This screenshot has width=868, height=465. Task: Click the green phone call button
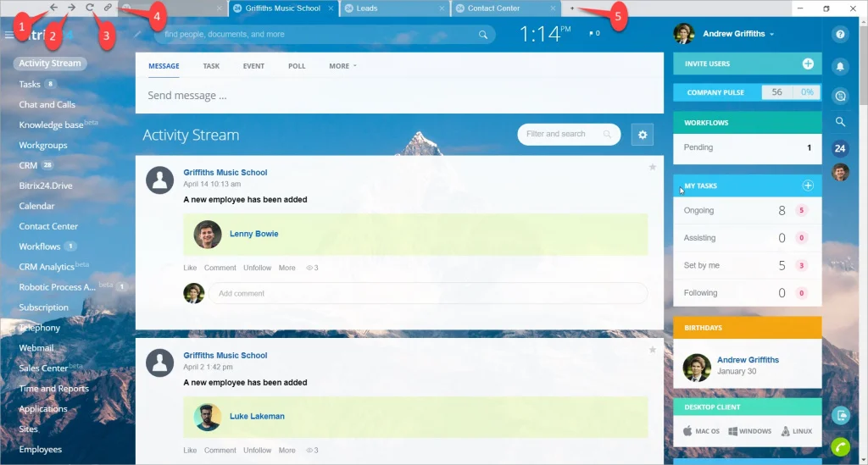pos(840,446)
